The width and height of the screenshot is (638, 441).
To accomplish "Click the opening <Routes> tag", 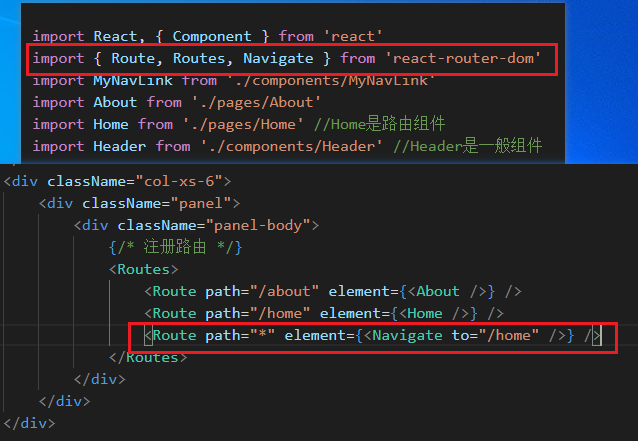I will 144,269.
